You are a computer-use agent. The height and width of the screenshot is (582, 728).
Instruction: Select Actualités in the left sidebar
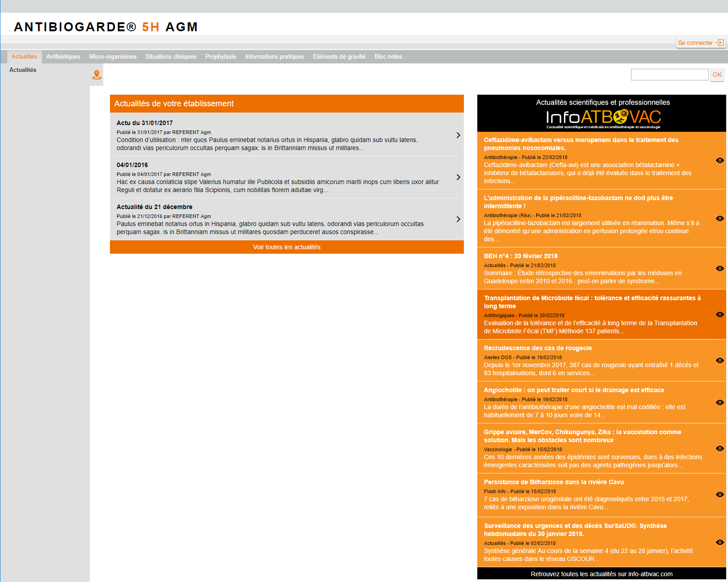click(x=23, y=70)
